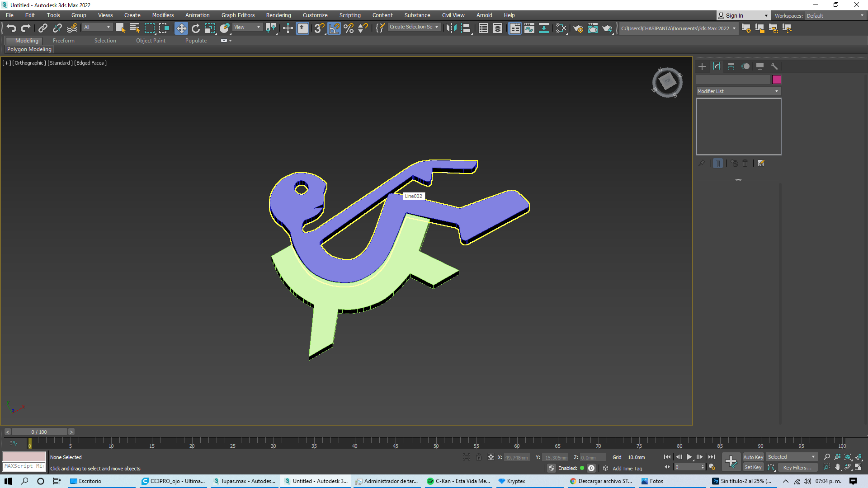This screenshot has height=488, width=868.
Task: Click the Select and Place tool
Action: pos(225,28)
